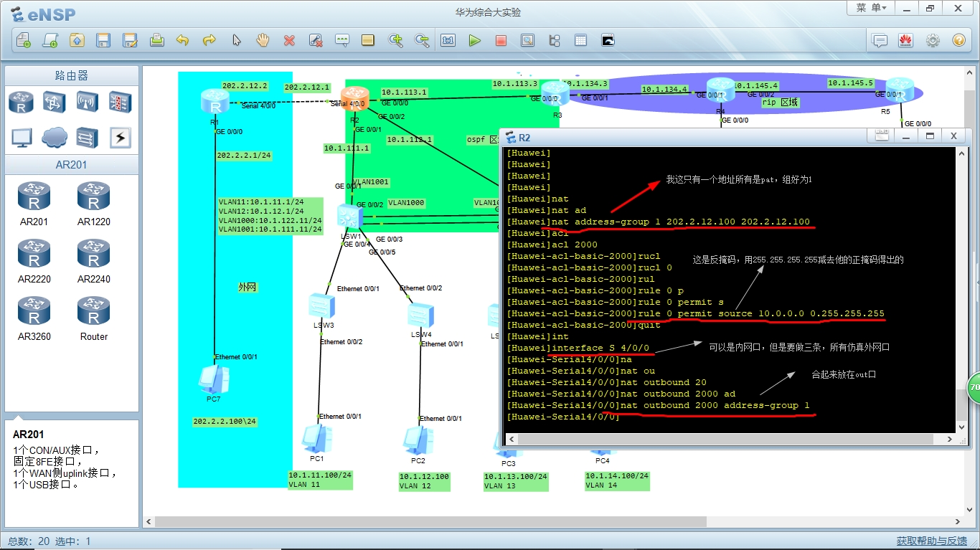The image size is (980, 550).
Task: Zoom out of the topology
Action: (422, 40)
